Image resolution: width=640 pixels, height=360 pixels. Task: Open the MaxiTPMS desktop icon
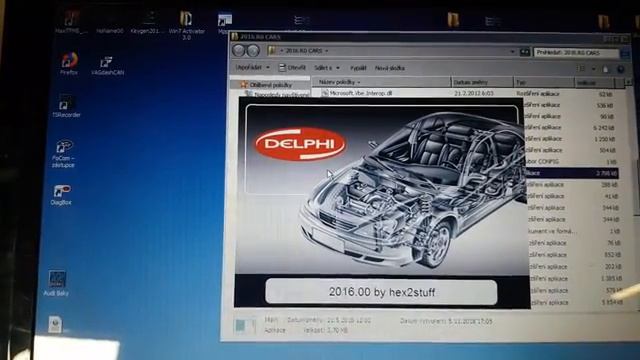71,22
